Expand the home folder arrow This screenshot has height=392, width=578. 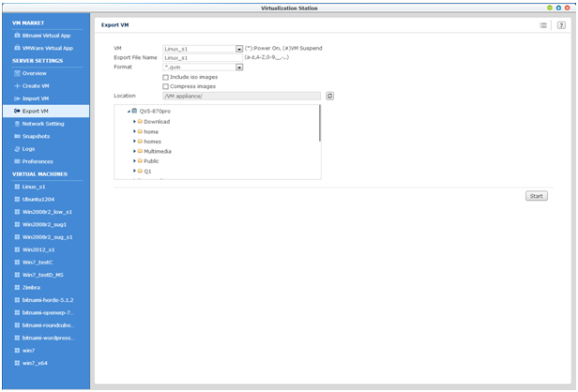134,131
